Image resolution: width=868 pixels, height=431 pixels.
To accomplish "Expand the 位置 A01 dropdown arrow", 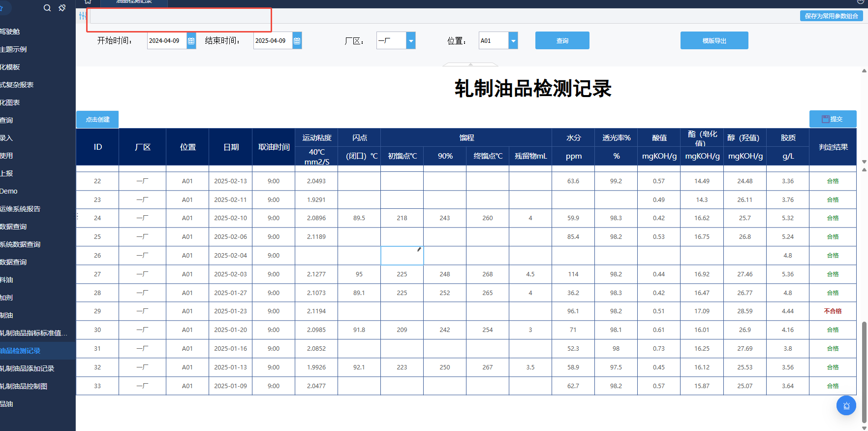I will [x=513, y=41].
